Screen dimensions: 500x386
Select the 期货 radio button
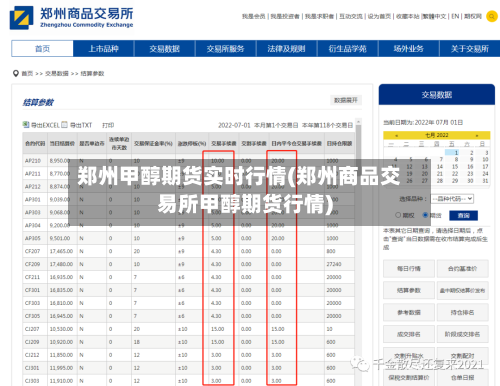pos(425,215)
